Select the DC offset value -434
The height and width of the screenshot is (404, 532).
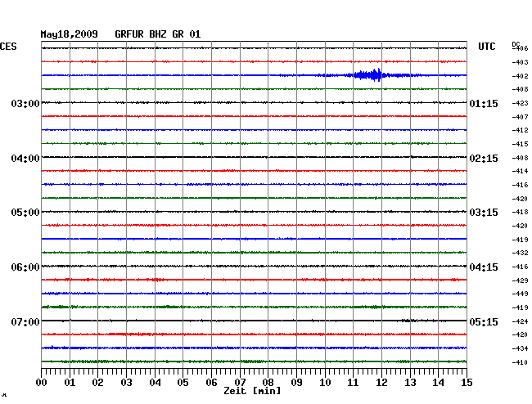[x=520, y=348]
